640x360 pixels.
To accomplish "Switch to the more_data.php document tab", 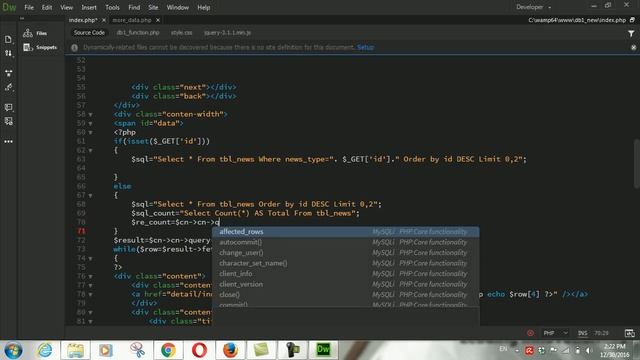I will click(x=132, y=20).
